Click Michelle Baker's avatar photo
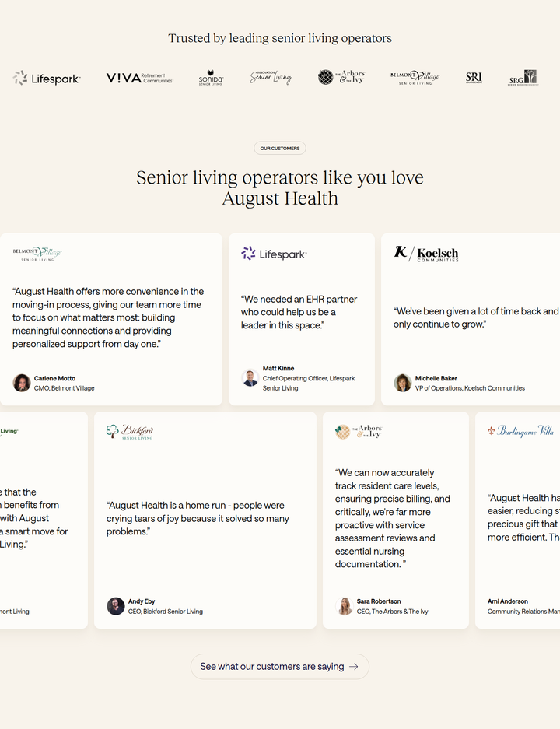This screenshot has height=729, width=560. click(402, 383)
